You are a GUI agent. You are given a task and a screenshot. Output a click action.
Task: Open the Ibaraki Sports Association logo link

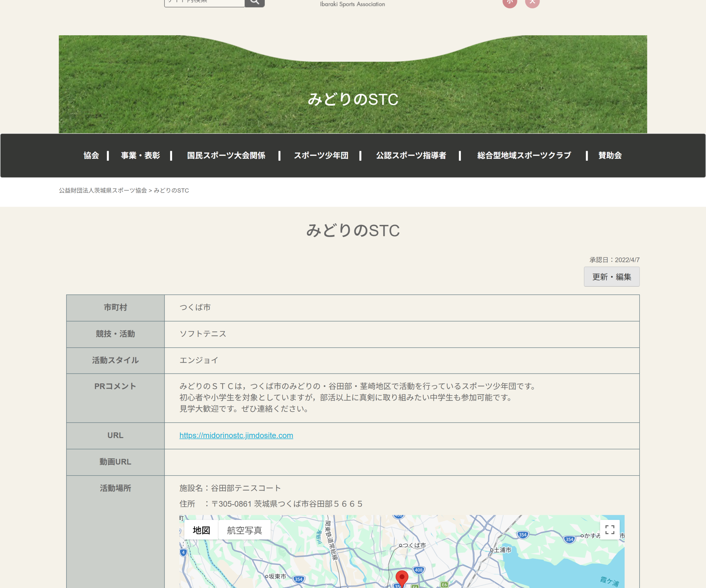coord(352,4)
